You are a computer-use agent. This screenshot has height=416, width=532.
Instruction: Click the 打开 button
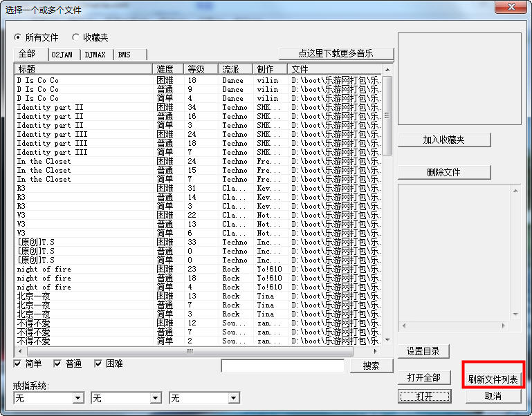(x=425, y=396)
